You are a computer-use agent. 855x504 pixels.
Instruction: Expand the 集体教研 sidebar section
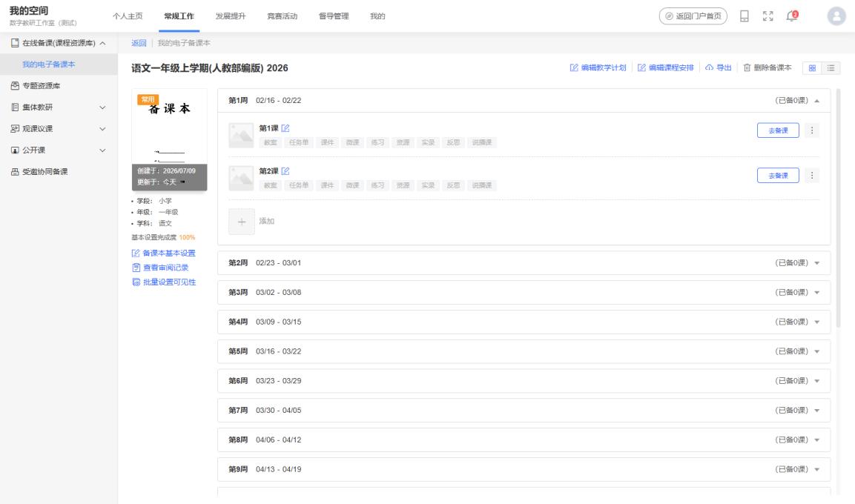click(x=102, y=107)
